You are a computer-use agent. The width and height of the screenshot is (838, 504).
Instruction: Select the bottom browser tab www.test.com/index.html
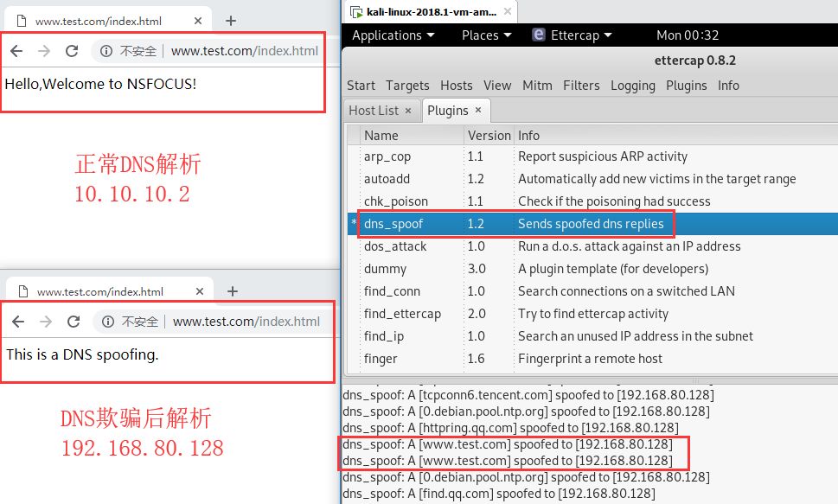(110, 291)
